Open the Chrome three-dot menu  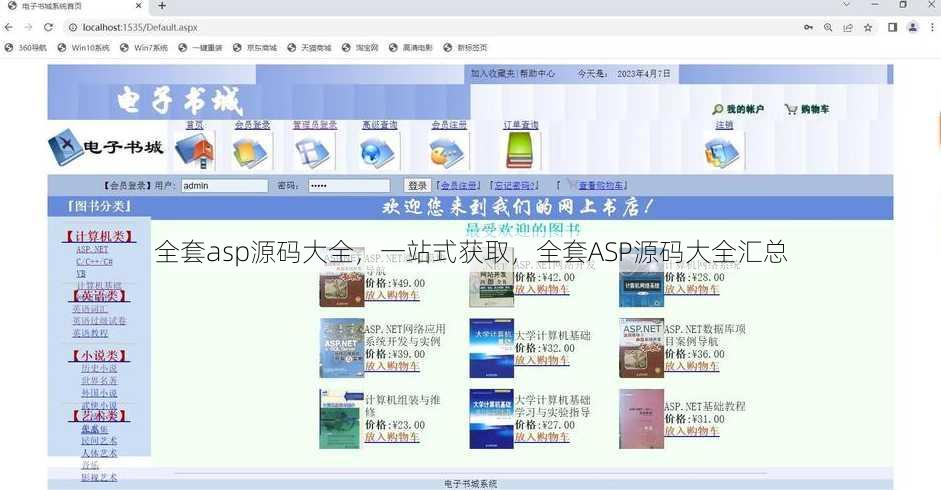[932, 27]
